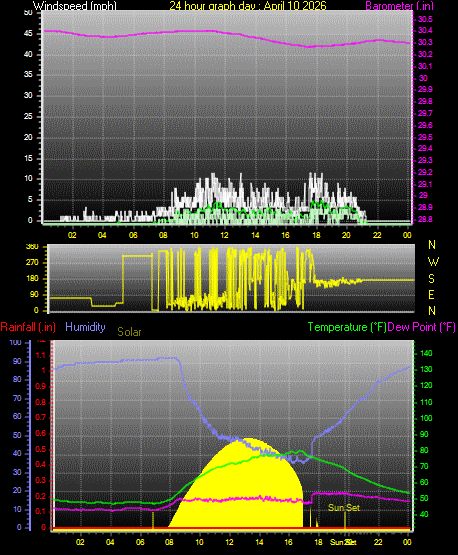Click the "110" temperature axis value

426,402
